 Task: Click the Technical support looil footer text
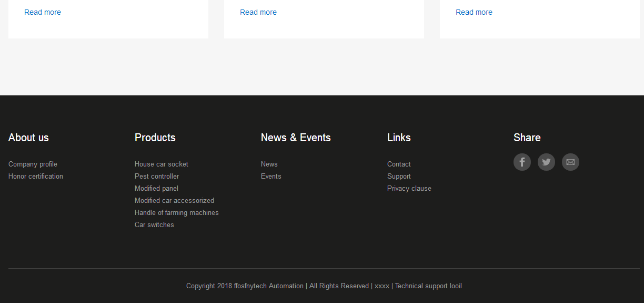428,286
